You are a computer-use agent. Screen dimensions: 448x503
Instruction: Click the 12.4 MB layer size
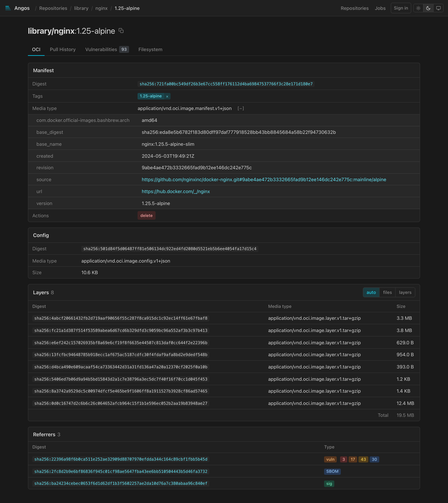(405, 403)
